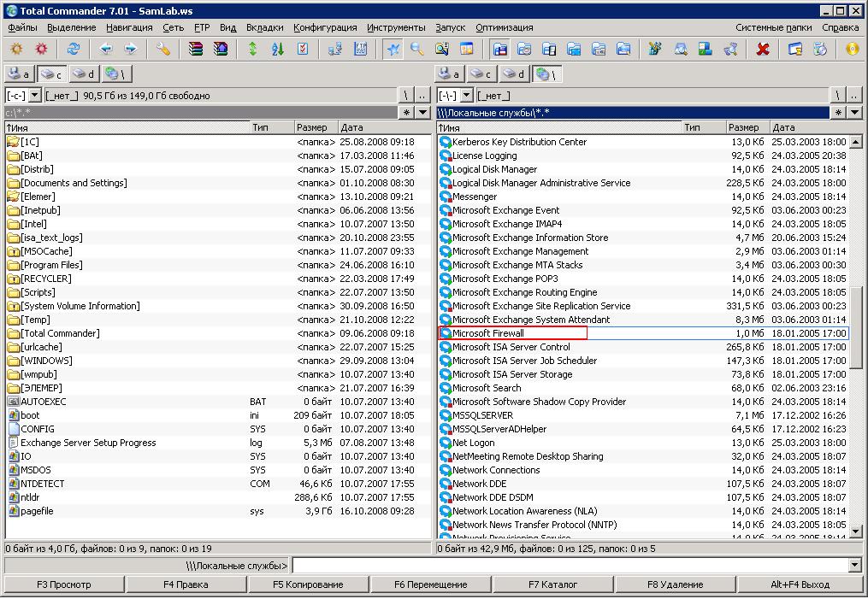Select drive a in right panel

(x=449, y=74)
